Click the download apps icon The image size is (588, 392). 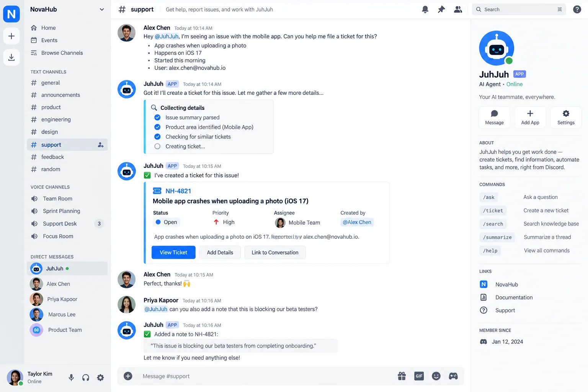click(x=11, y=57)
